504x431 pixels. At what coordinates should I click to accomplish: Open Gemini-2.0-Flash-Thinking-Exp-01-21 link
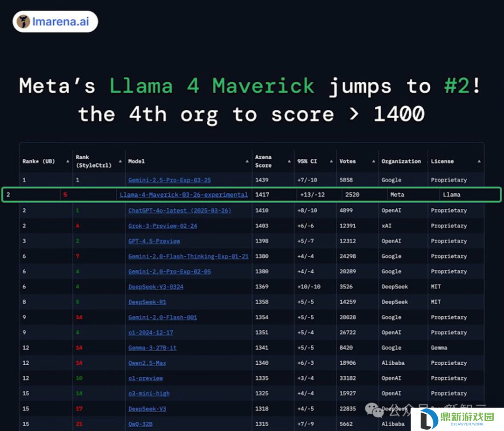189,256
